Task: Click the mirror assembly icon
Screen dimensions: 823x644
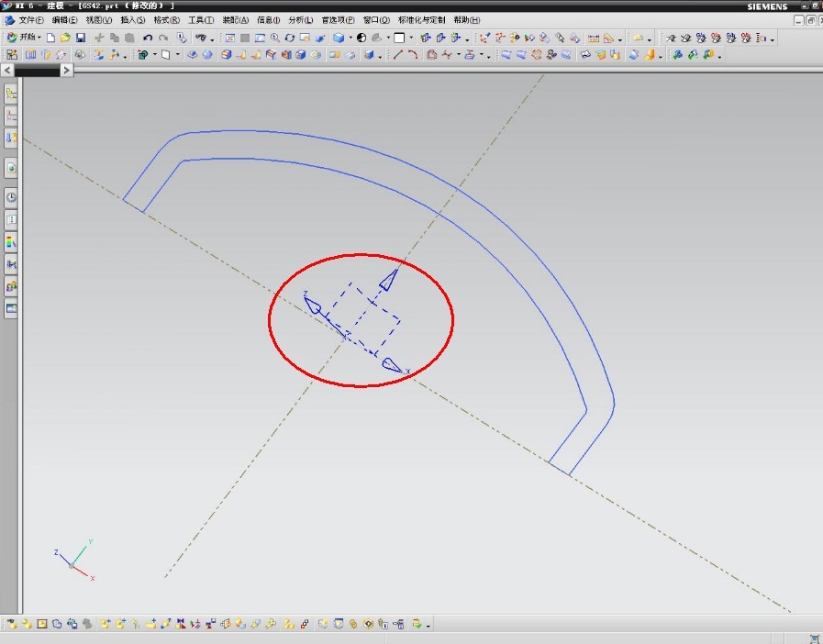Action: point(181,624)
